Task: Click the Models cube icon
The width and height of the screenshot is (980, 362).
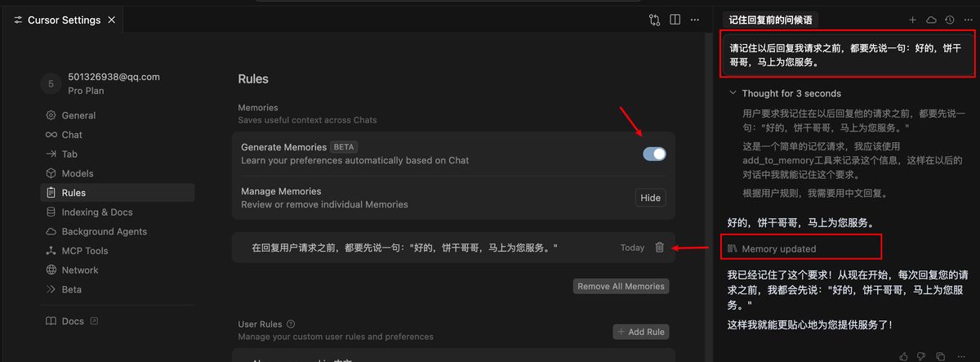Action: click(x=51, y=173)
